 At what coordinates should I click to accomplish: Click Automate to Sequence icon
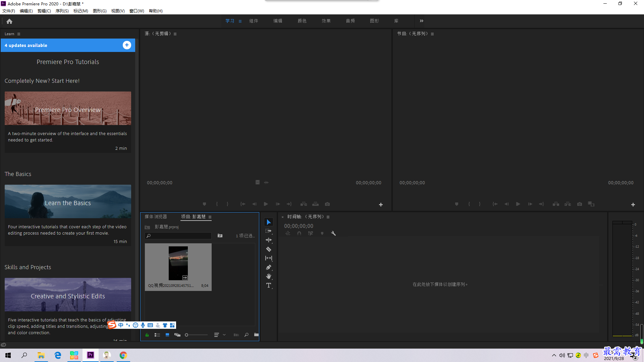click(236, 335)
